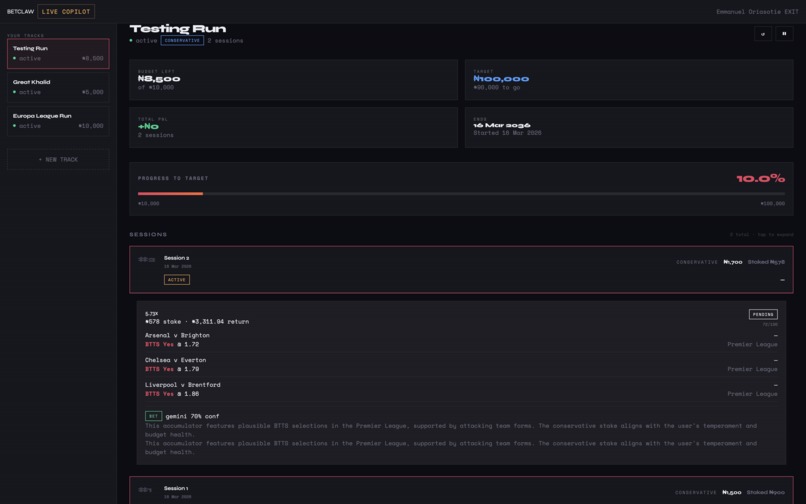Open the LIVE COPILOT panel

(66, 11)
